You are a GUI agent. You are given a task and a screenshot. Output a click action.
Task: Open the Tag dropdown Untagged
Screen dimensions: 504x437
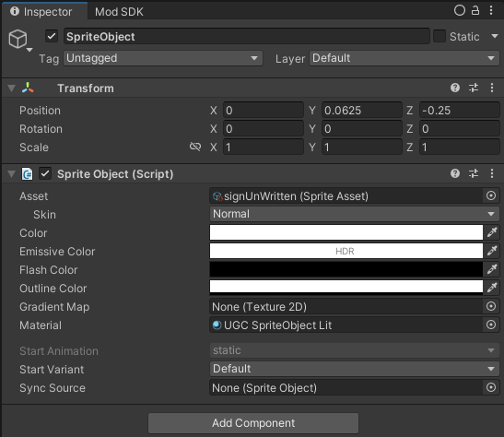(163, 58)
